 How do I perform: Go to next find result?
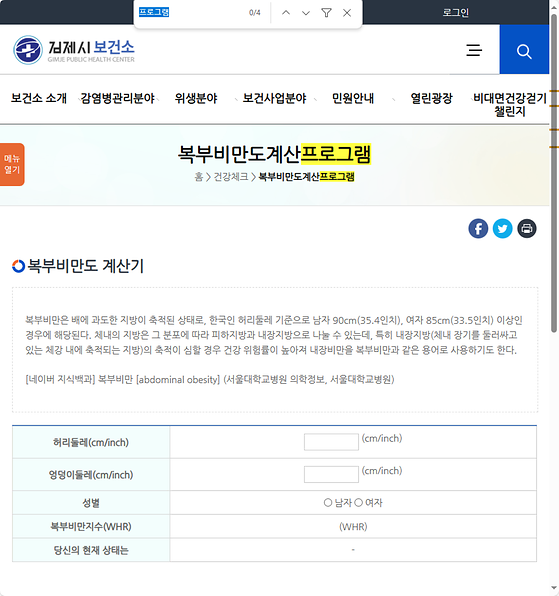306,13
